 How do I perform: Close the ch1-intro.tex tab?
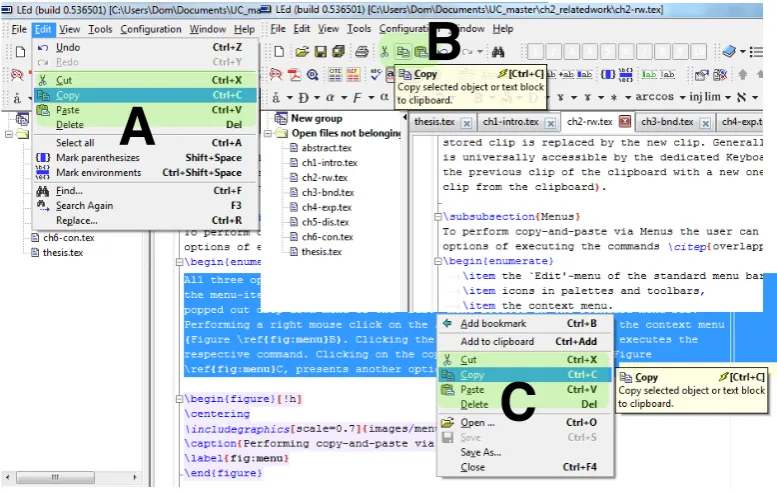click(551, 123)
